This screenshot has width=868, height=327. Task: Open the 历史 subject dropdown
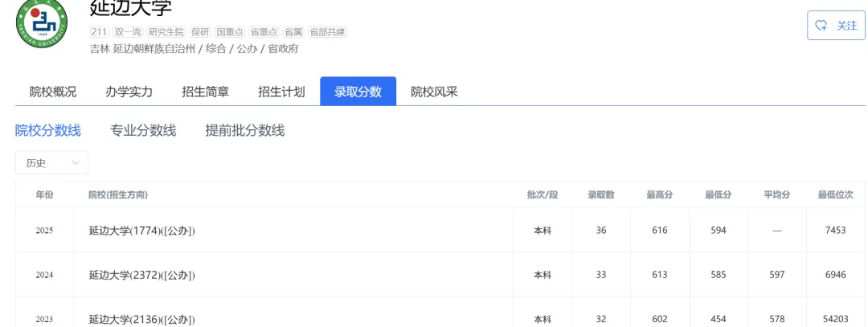tap(51, 163)
